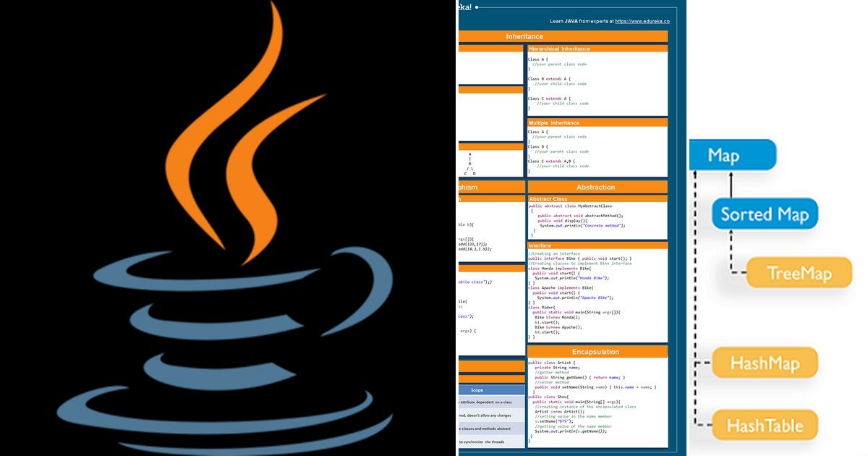Click the Scope table header
Viewport: 868px width, 456px height.
coord(477,389)
